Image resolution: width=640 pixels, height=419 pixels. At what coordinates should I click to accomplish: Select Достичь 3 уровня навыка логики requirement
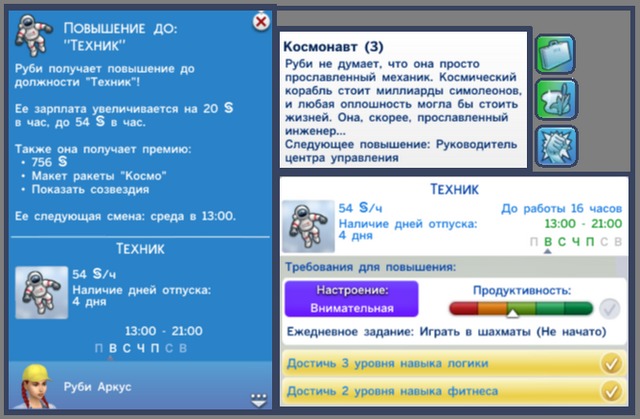pos(454,363)
